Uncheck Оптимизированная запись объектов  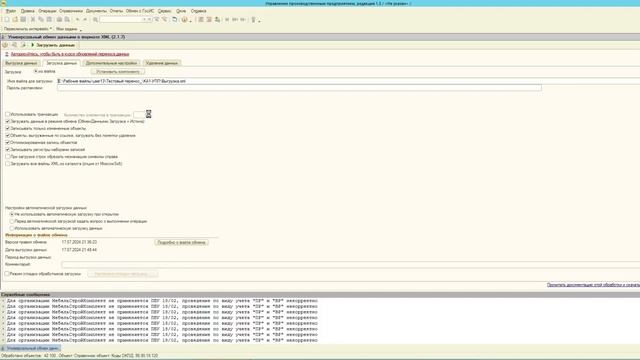coord(7,142)
